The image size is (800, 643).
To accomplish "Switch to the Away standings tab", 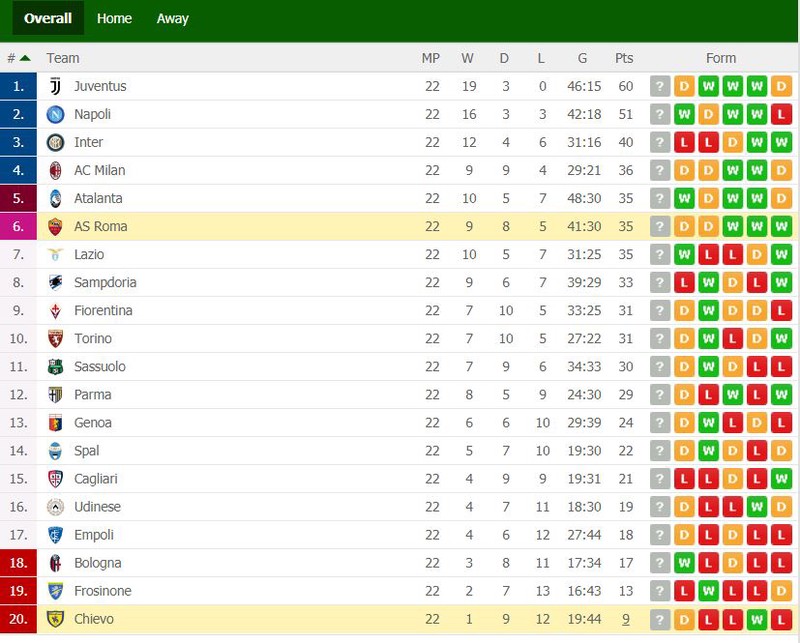I will 172,18.
